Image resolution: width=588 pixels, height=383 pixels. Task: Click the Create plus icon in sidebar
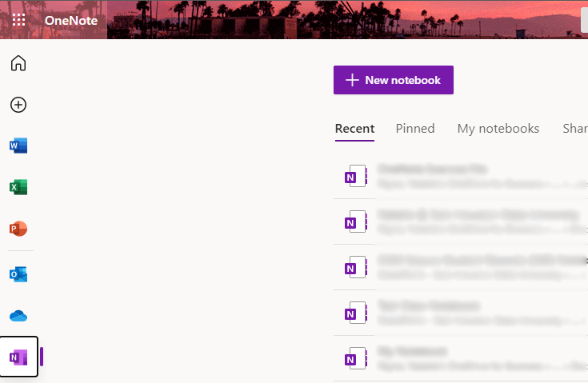coord(18,105)
